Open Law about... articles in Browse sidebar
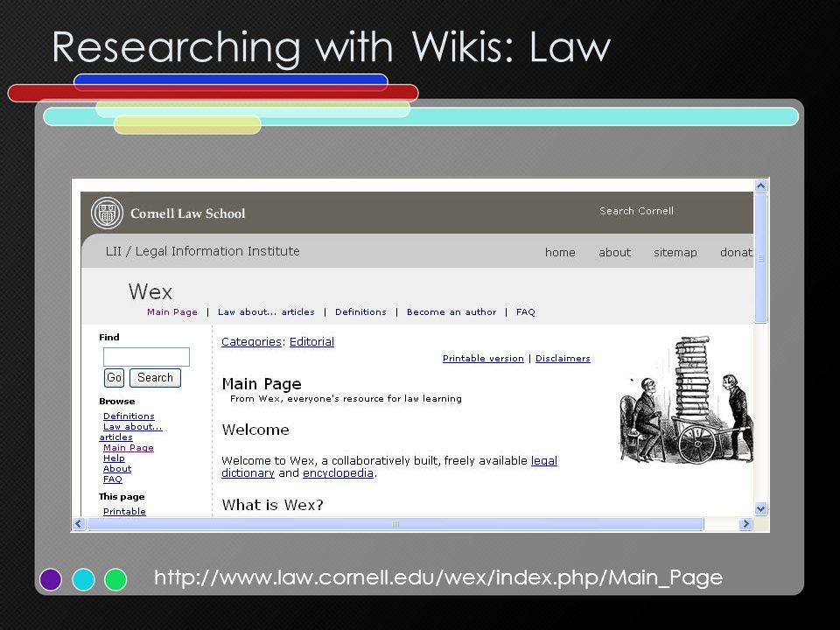Image resolution: width=840 pixels, height=630 pixels. click(132, 427)
